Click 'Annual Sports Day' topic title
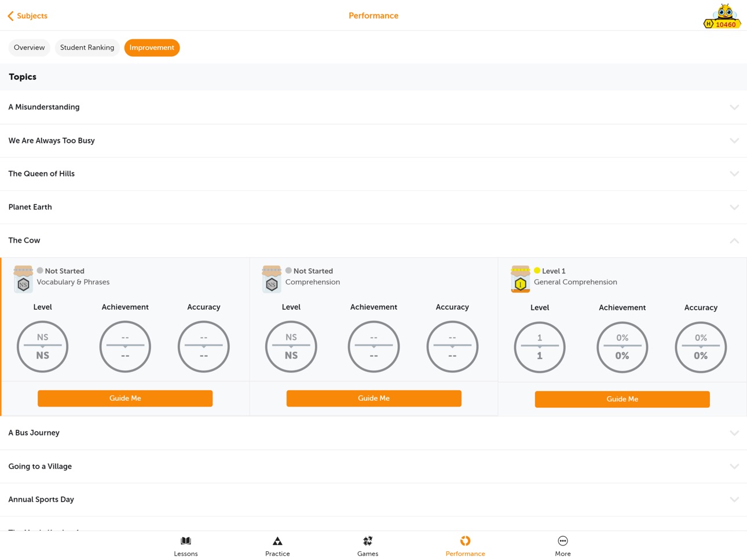The image size is (747, 560). 41,499
